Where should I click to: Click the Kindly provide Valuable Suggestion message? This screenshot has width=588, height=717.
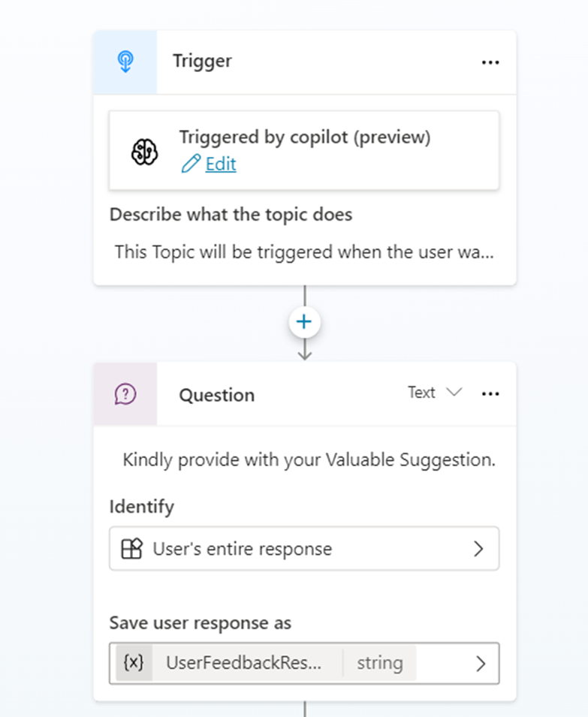[309, 459]
